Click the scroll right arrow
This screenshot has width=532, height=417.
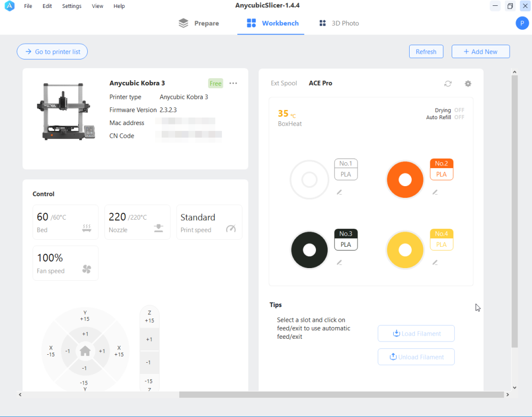click(508, 395)
